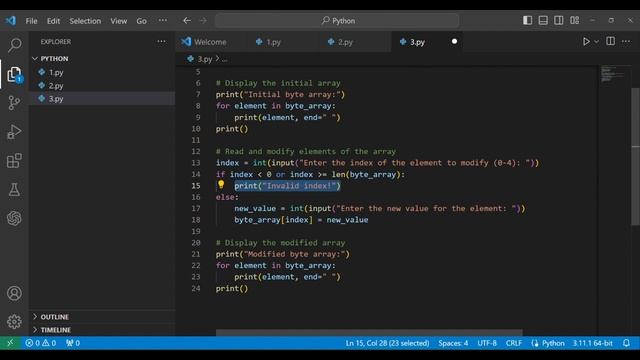Open the Search view in the activity bar
This screenshot has height=360, width=640.
coord(14,45)
